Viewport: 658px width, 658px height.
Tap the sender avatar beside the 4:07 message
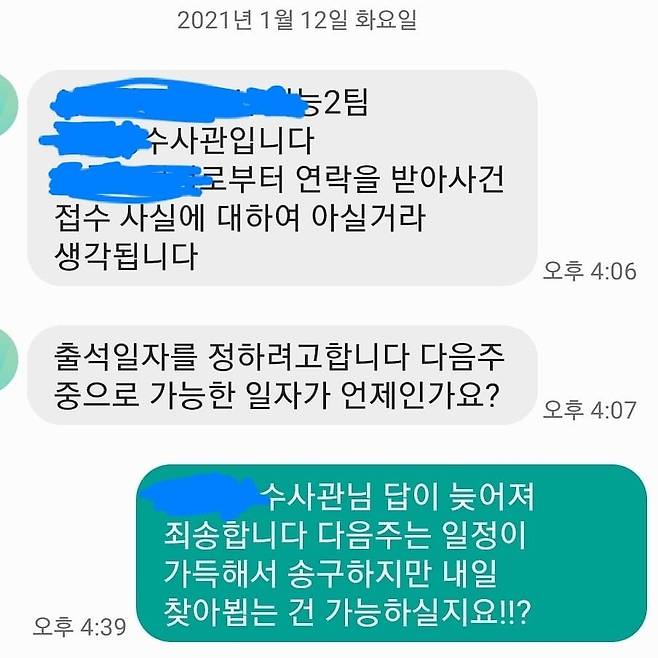click(x=8, y=360)
